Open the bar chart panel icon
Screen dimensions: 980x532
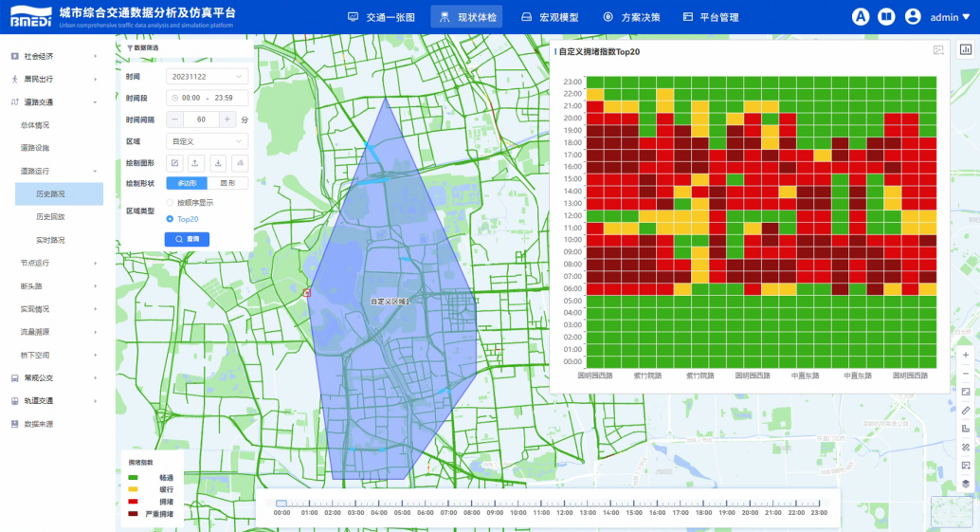pos(964,49)
